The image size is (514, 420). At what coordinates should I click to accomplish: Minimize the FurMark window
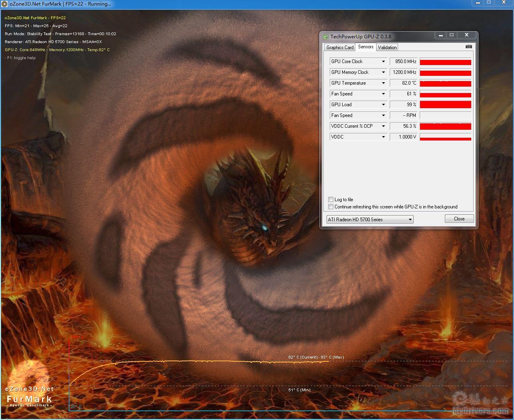click(478, 2)
